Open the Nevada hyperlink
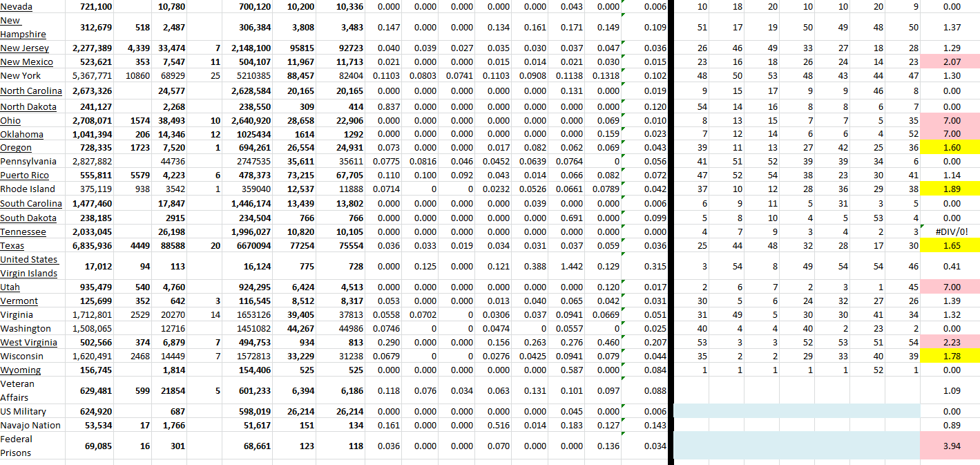This screenshot has width=980, height=465. [x=16, y=7]
